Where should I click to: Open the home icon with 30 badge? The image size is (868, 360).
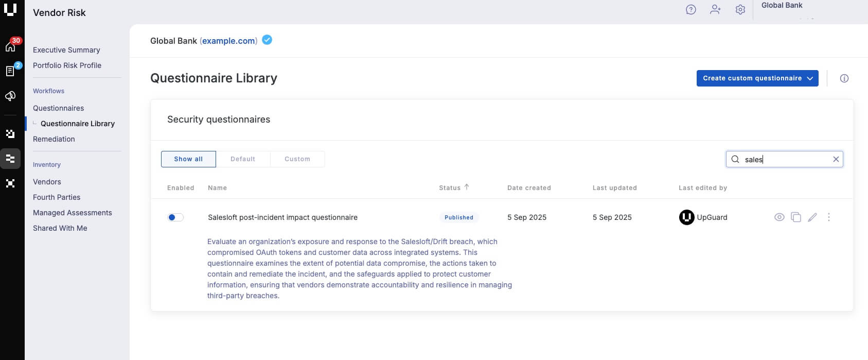[x=11, y=46]
